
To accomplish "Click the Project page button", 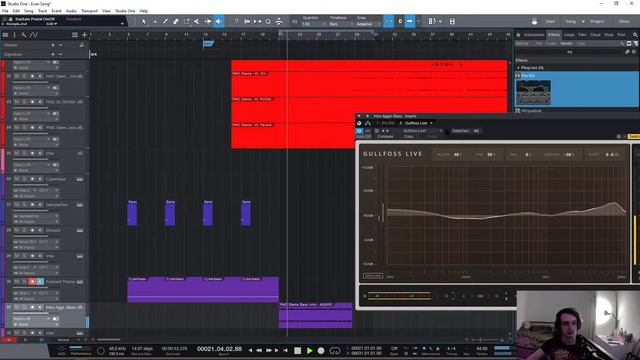I will (x=597, y=21).
